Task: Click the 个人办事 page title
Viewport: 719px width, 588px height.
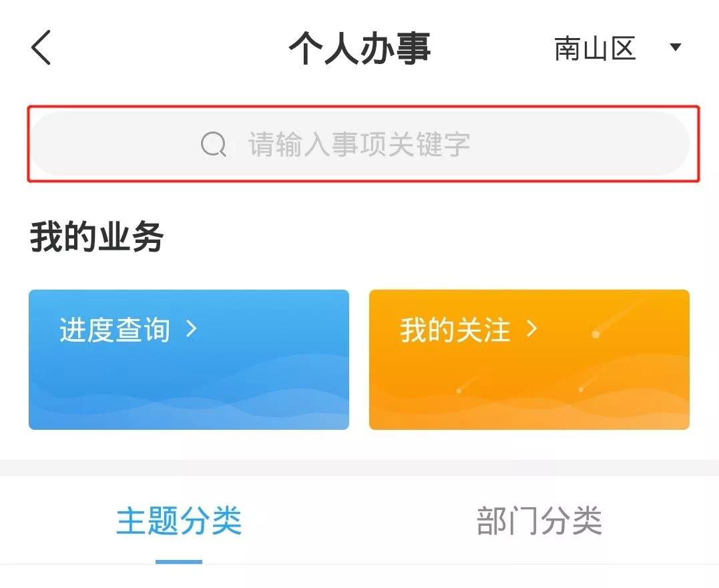Action: [x=361, y=48]
